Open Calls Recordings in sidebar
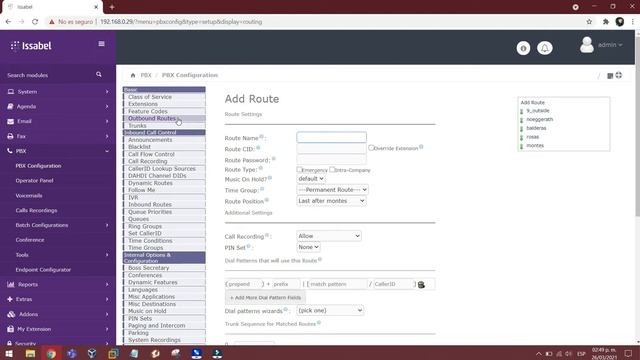The image size is (640, 360). (x=36, y=211)
